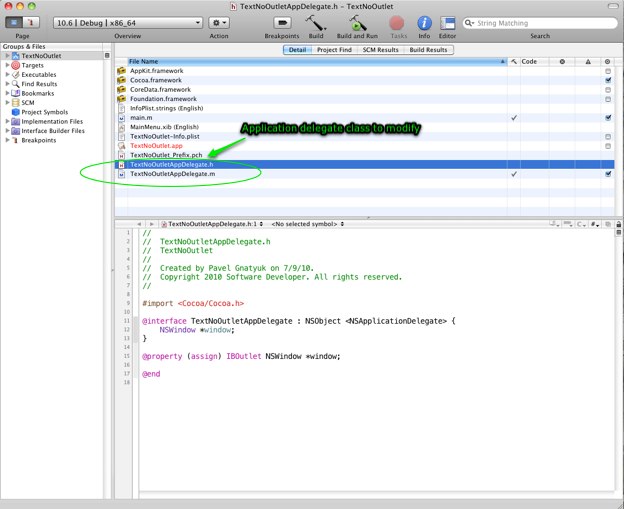Expand the TextNoOutlet project group
The width and height of the screenshot is (624, 509).
click(x=7, y=56)
